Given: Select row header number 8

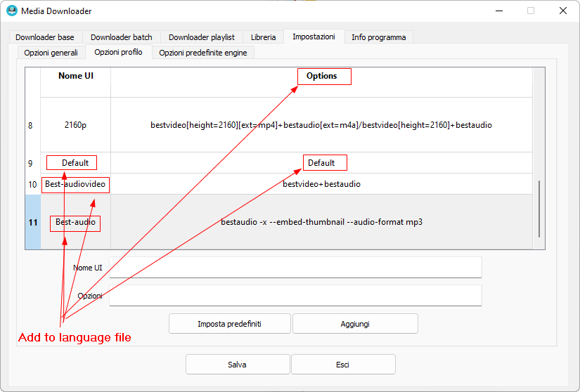Looking at the screenshot, I should click(33, 125).
